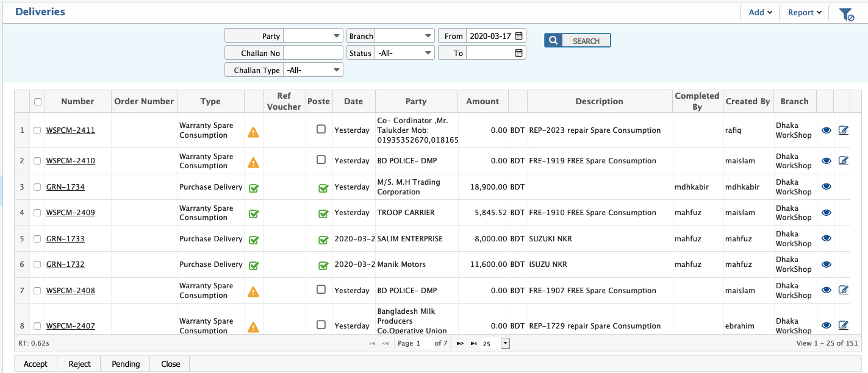Open delivery link GRN-1732
Viewport: 868px width, 373px height.
(65, 265)
